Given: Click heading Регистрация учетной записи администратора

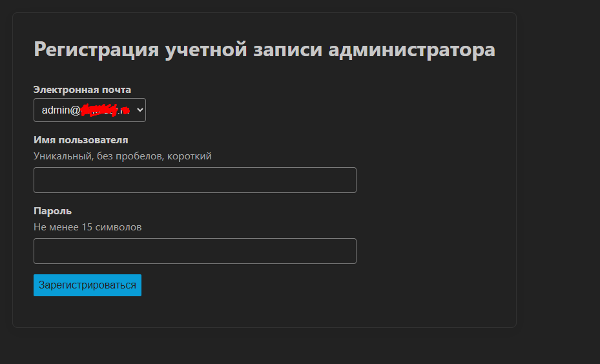Looking at the screenshot, I should pos(264,49).
